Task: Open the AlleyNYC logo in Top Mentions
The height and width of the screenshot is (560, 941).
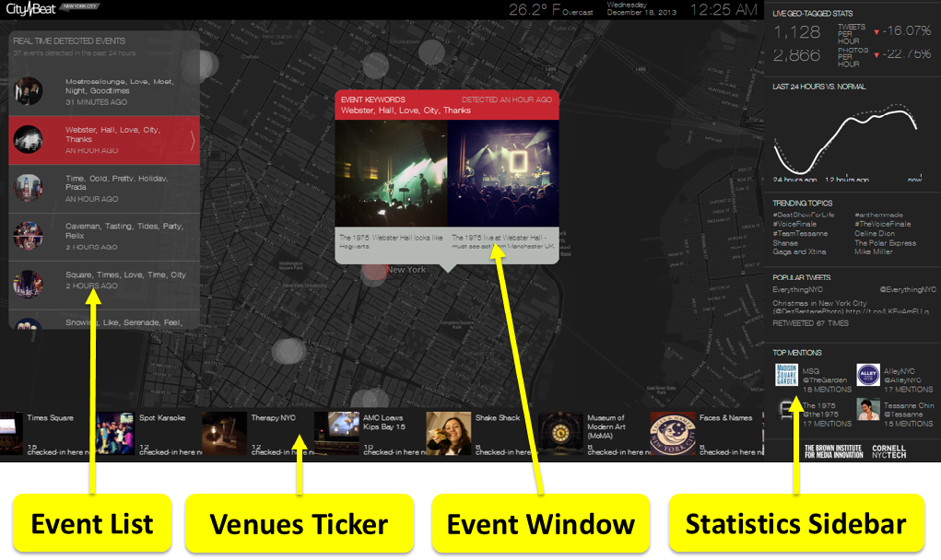Action: [x=868, y=376]
